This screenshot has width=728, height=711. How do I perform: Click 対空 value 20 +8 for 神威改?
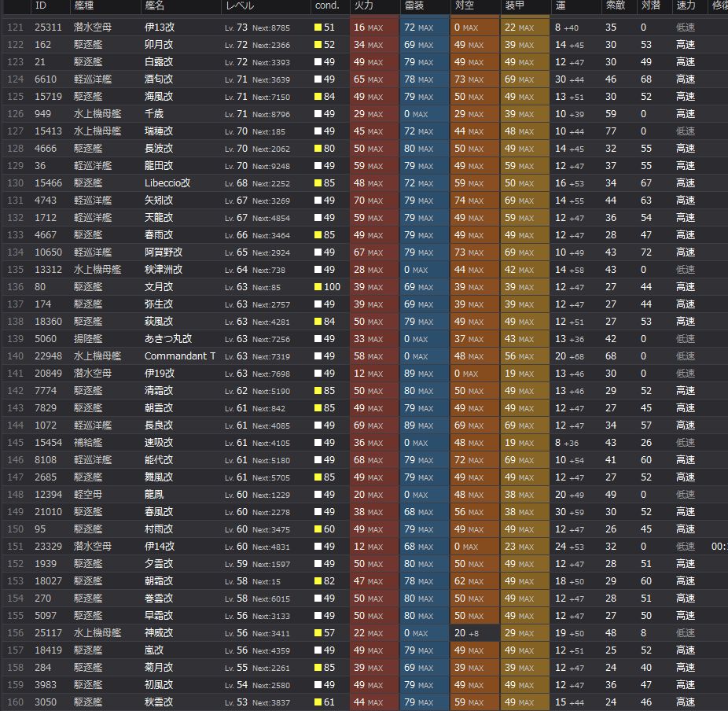(467, 633)
